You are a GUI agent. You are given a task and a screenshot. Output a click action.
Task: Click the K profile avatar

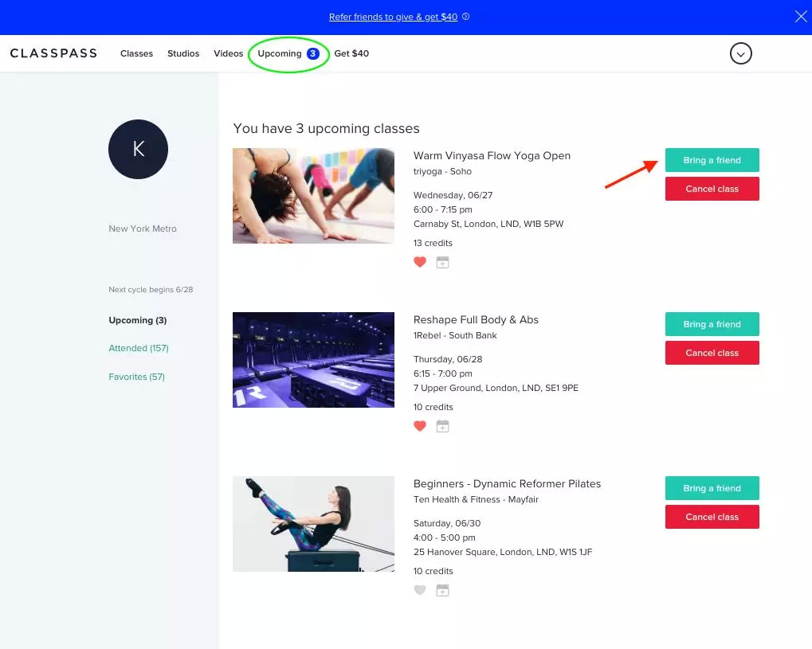pos(139,149)
